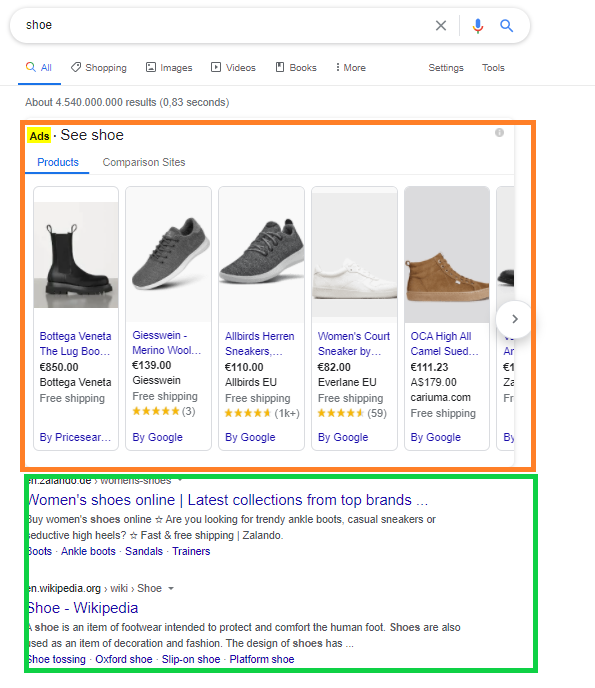Image resolution: width=595 pixels, height=688 pixels.
Task: Click By Google under the Allbirds card
Action: 250,437
